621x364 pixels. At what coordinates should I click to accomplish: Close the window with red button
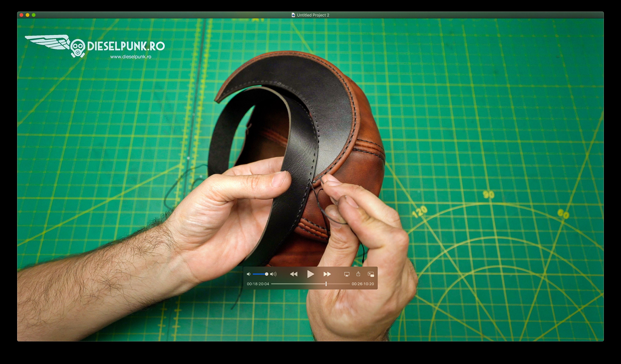pyautogui.click(x=22, y=15)
